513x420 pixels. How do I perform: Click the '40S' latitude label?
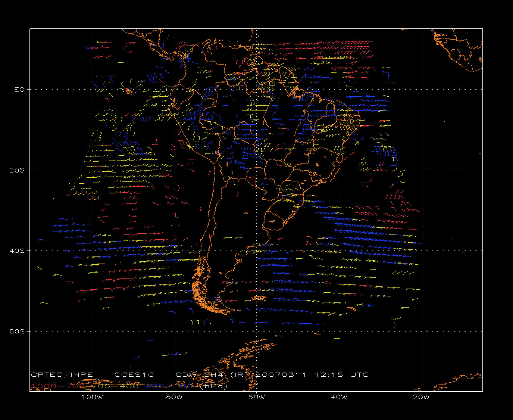point(17,251)
